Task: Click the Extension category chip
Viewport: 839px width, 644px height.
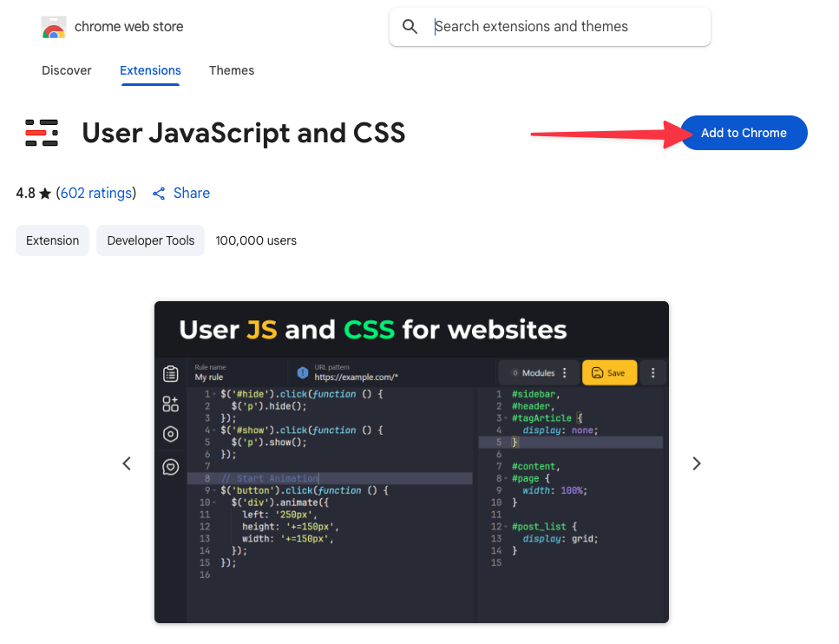Action: (52, 240)
